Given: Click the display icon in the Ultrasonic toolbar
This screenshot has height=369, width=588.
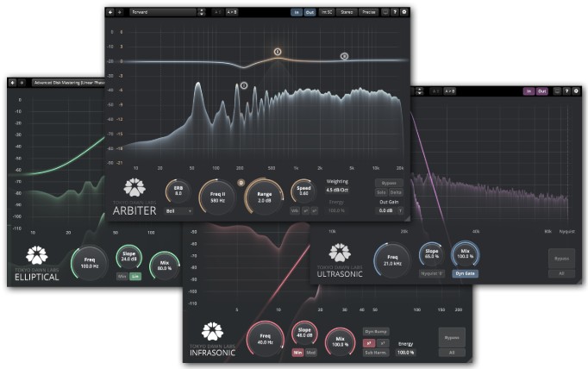Looking at the screenshot, I should [x=557, y=91].
